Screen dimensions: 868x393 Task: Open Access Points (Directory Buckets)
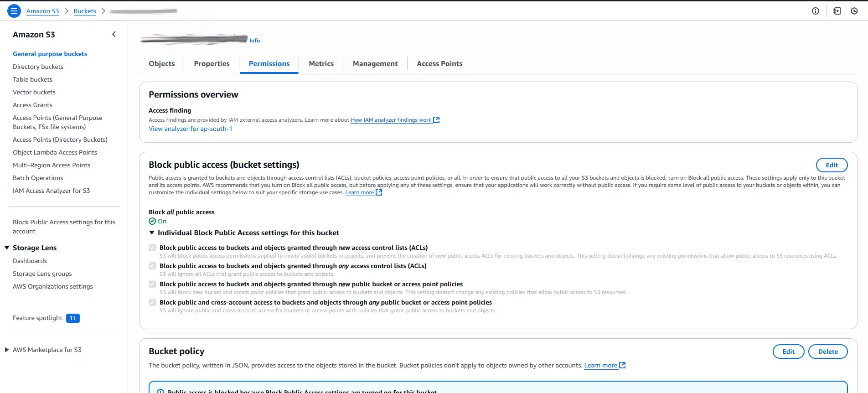pyautogui.click(x=60, y=140)
